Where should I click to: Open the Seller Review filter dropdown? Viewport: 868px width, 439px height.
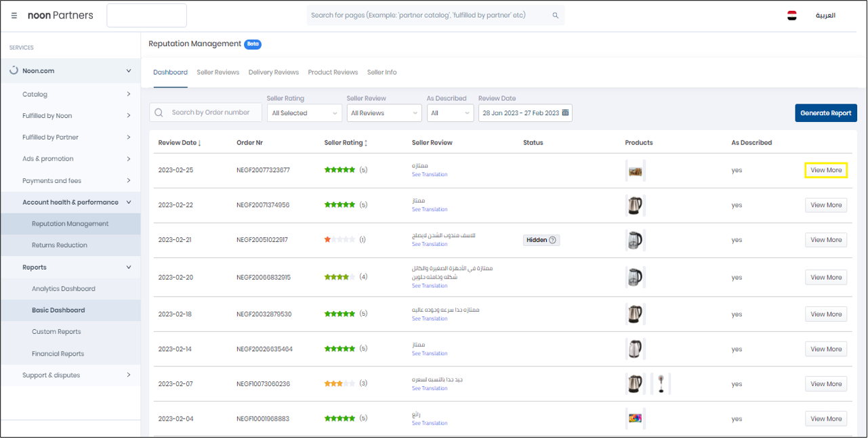click(384, 113)
